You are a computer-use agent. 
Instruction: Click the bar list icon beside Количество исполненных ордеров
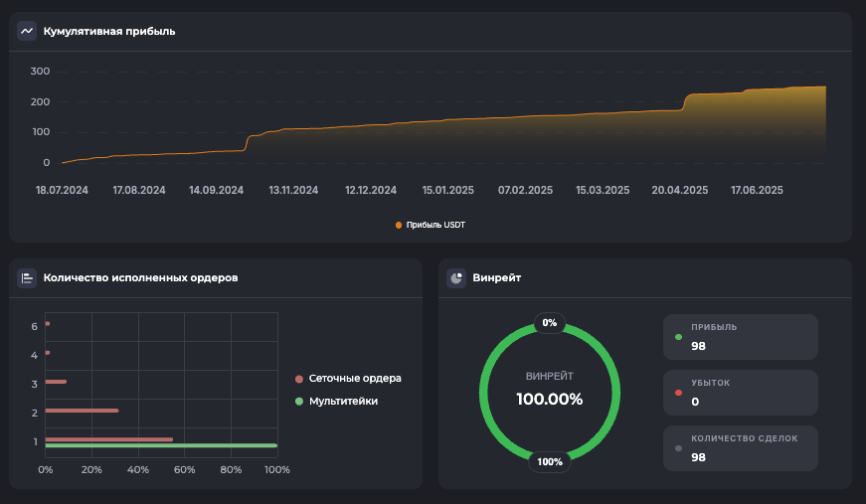(27, 278)
